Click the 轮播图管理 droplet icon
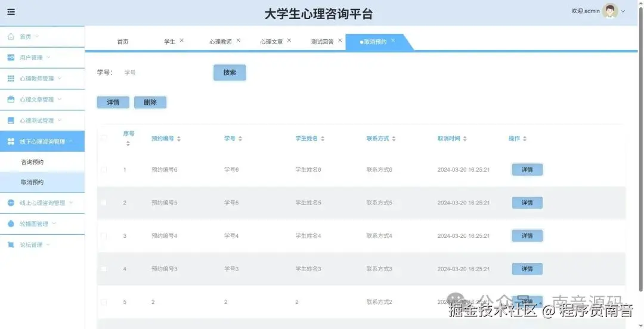This screenshot has width=644, height=329. pyautogui.click(x=11, y=224)
